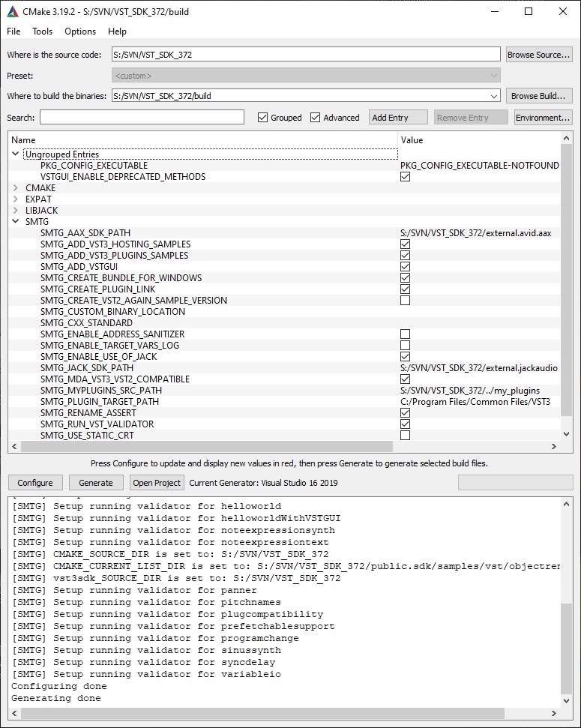Screen dimensions: 581x728
Task: Uncheck SMTG_ADD_VST3_PLUGINS_SAMPLES checkbox
Action: [405, 256]
